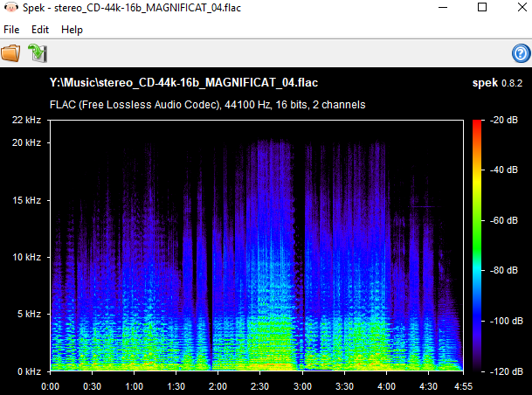Image resolution: width=532 pixels, height=395 pixels.
Task: Click the 3:30 time axis label
Action: coord(344,386)
